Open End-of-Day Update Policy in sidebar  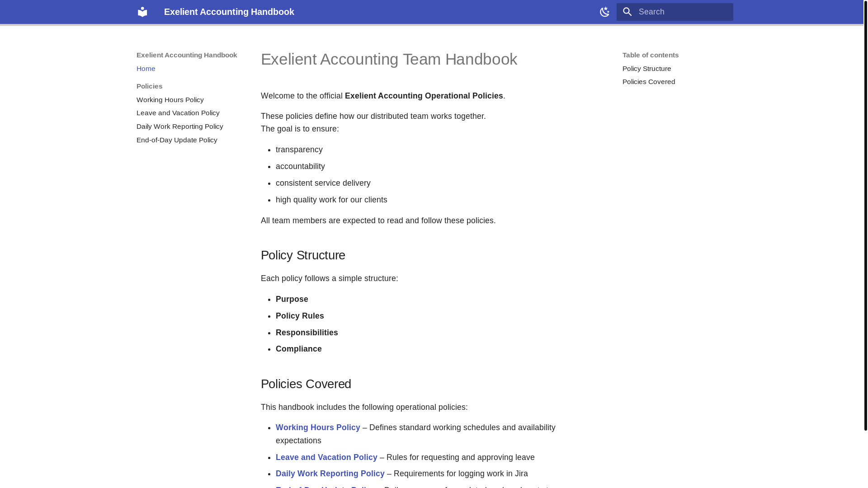177,140
